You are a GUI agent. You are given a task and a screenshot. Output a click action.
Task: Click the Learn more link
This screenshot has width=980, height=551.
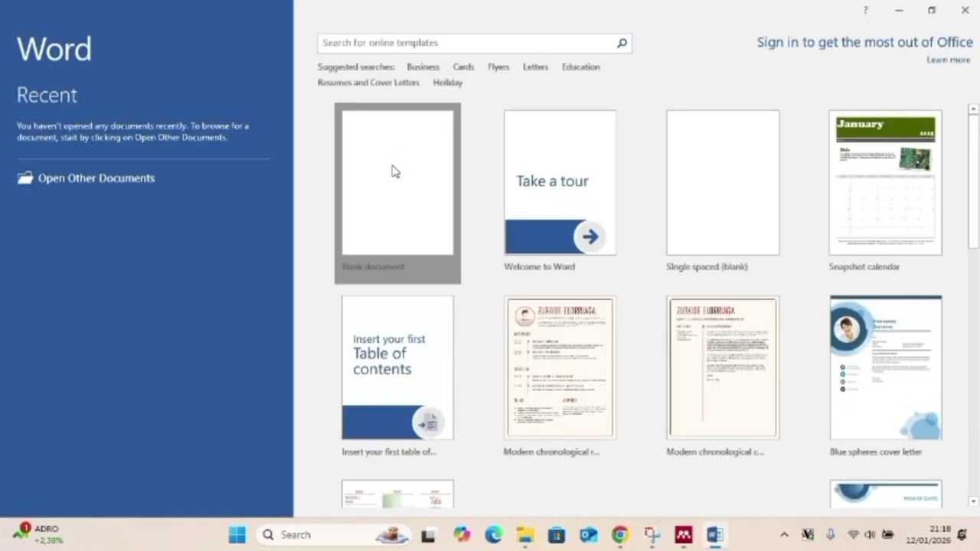[x=948, y=60]
